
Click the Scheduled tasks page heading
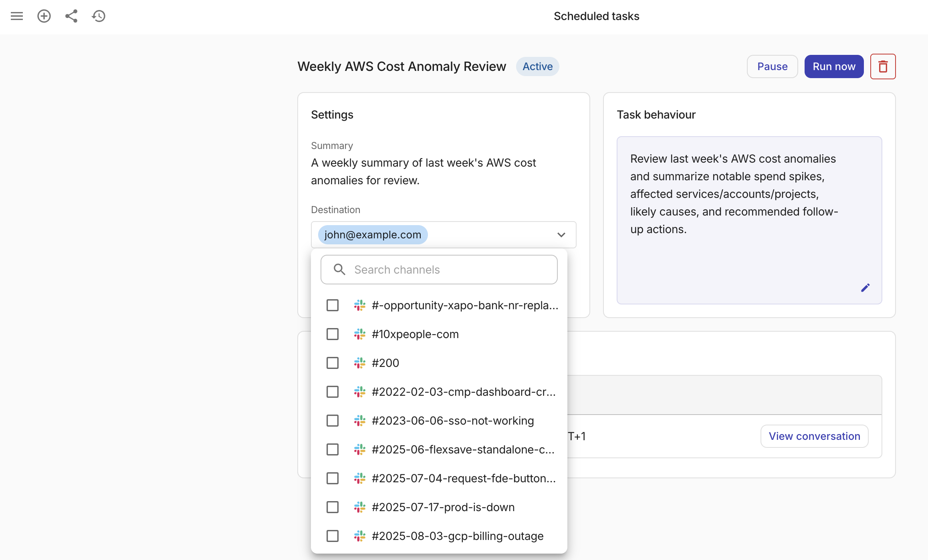point(596,16)
